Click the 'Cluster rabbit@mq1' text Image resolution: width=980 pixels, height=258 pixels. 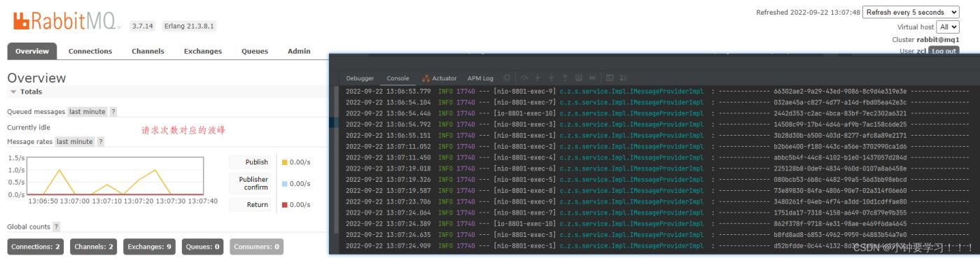925,40
